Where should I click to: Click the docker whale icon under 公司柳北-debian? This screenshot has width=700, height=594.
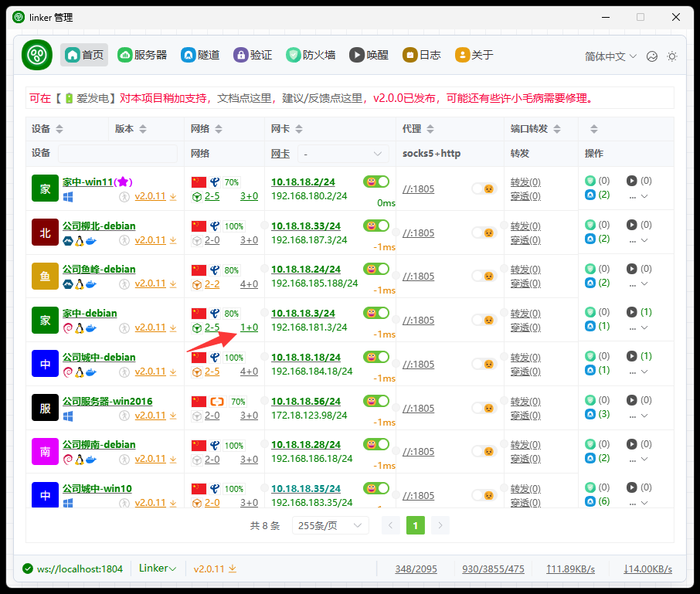[91, 241]
